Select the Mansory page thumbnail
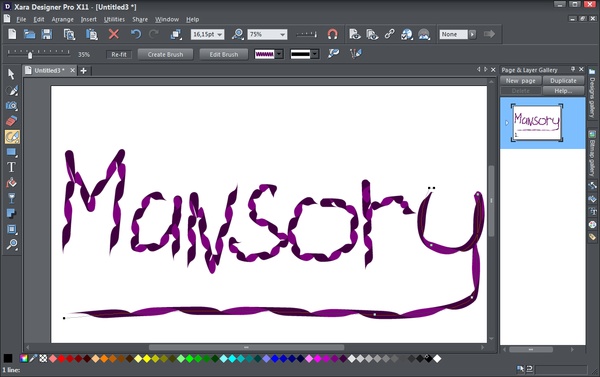The image size is (600, 377). click(x=537, y=122)
